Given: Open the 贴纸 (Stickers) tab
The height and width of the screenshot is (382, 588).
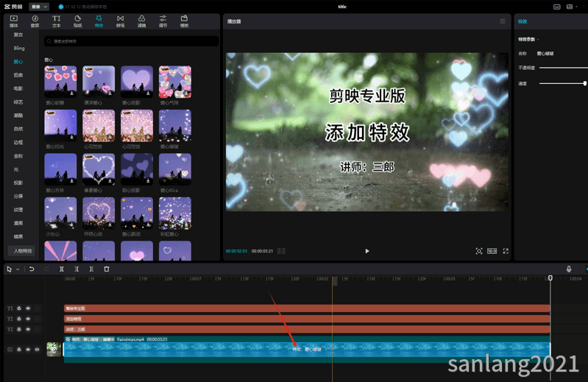Looking at the screenshot, I should coord(77,21).
